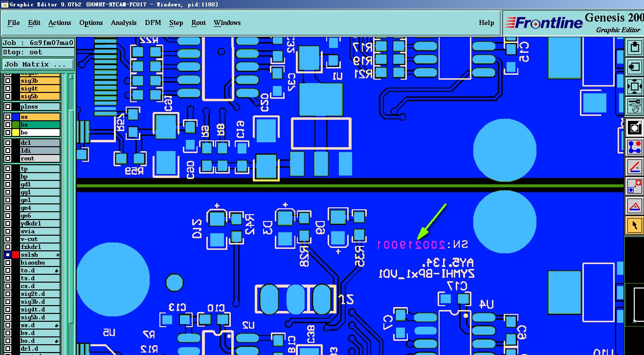Toggle the bo layer checkbox
Screen dimensions: 644x355
click(x=8, y=133)
